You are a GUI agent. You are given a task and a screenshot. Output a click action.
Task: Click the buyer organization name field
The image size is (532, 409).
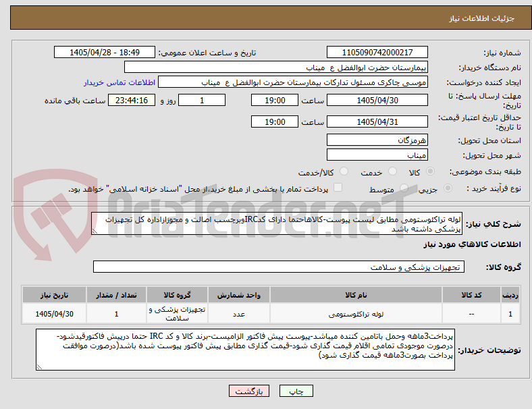coord(276,67)
